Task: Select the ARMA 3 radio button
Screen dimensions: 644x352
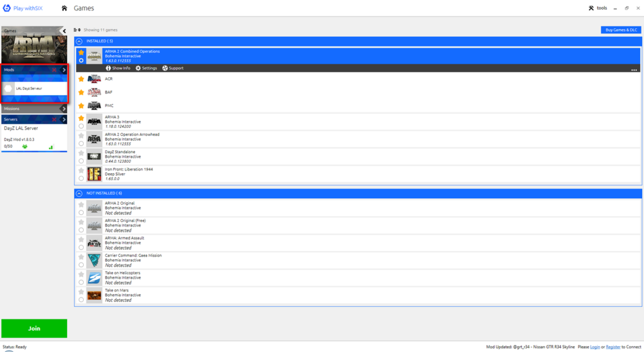Action: pos(81,126)
